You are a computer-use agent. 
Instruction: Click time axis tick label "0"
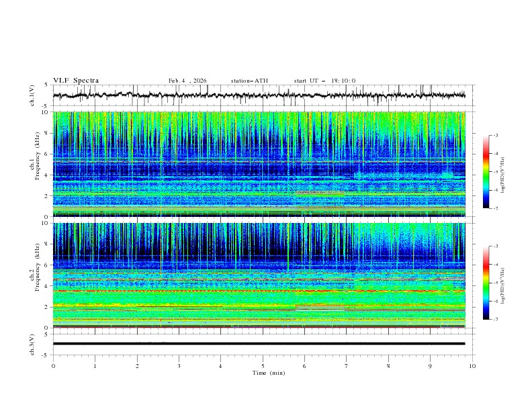pos(53,366)
